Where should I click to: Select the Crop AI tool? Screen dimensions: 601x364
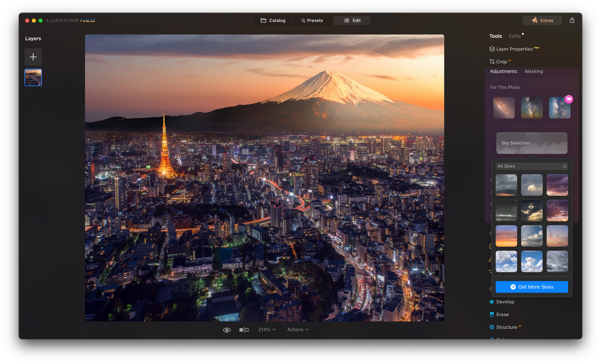[500, 61]
